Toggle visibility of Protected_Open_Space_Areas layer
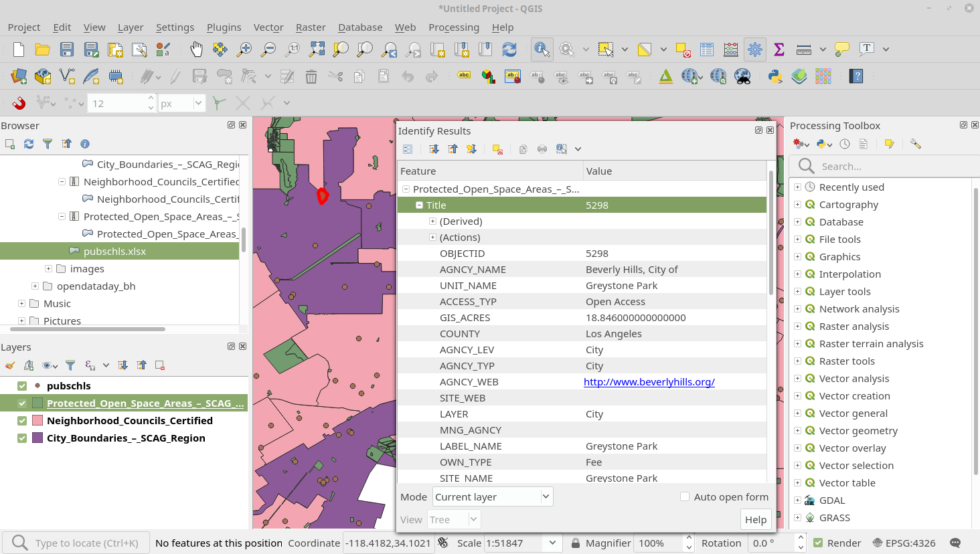The height and width of the screenshot is (554, 980). [x=22, y=403]
